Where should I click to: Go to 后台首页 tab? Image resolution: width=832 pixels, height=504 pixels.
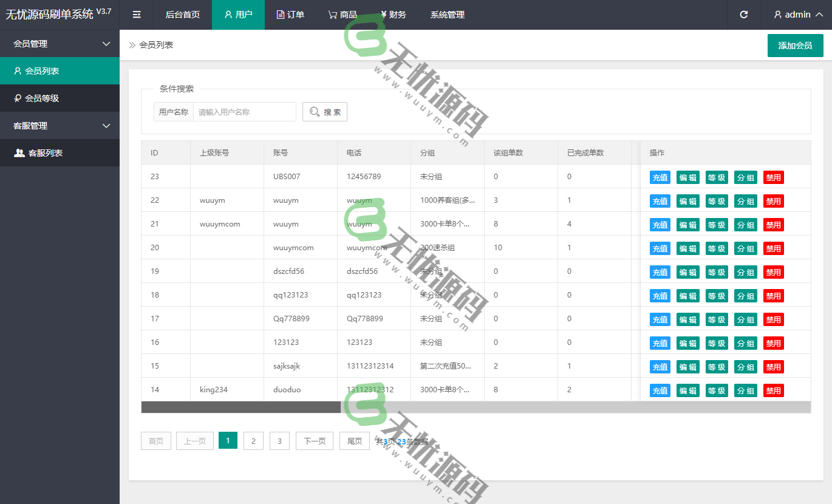182,15
